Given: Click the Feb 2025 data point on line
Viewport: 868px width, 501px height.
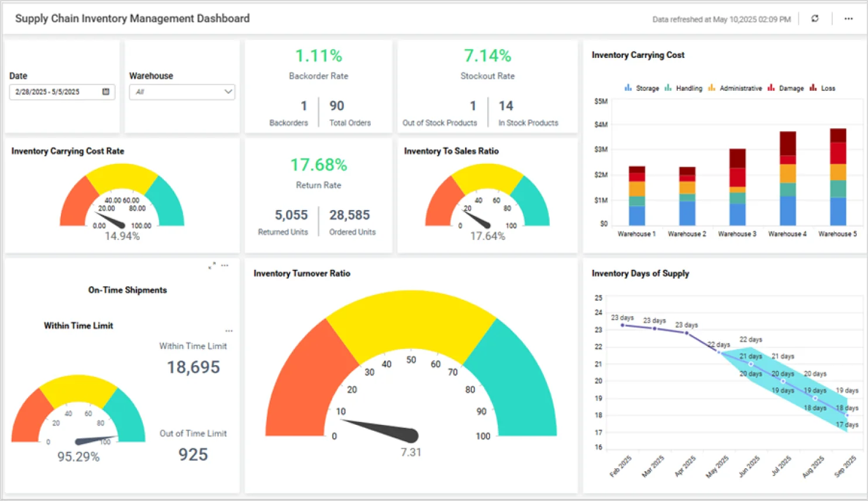Looking at the screenshot, I should 622,325.
